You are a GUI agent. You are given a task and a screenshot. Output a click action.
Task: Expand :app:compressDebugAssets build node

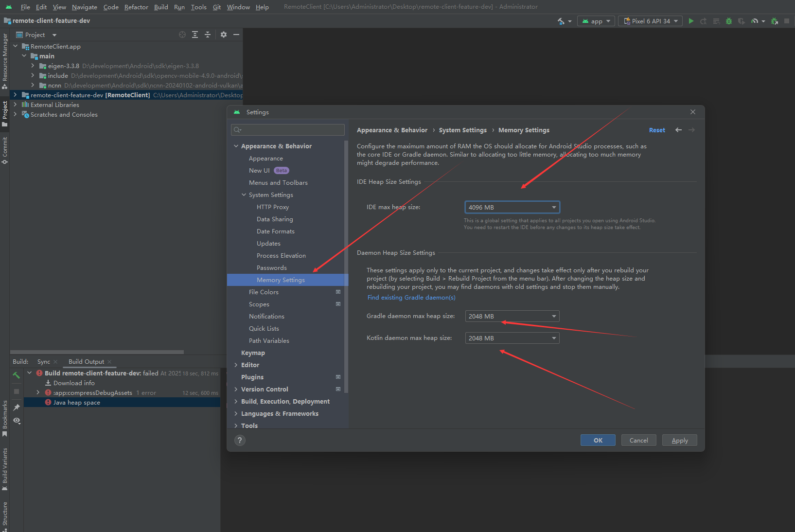(38, 392)
